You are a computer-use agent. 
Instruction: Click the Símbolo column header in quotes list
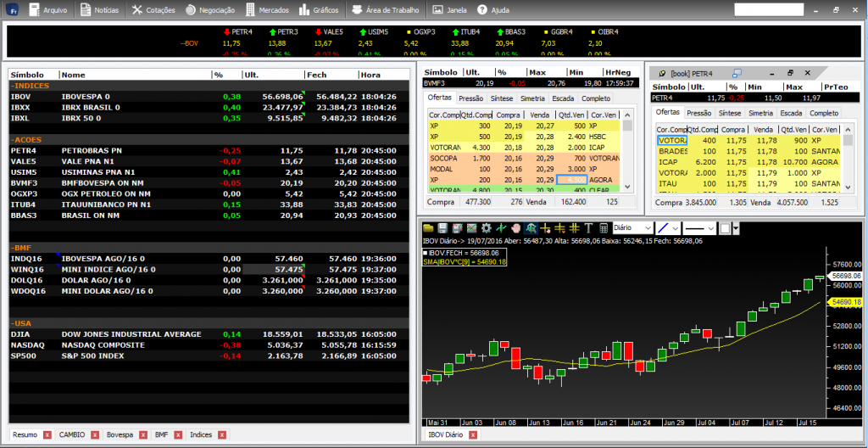point(34,75)
